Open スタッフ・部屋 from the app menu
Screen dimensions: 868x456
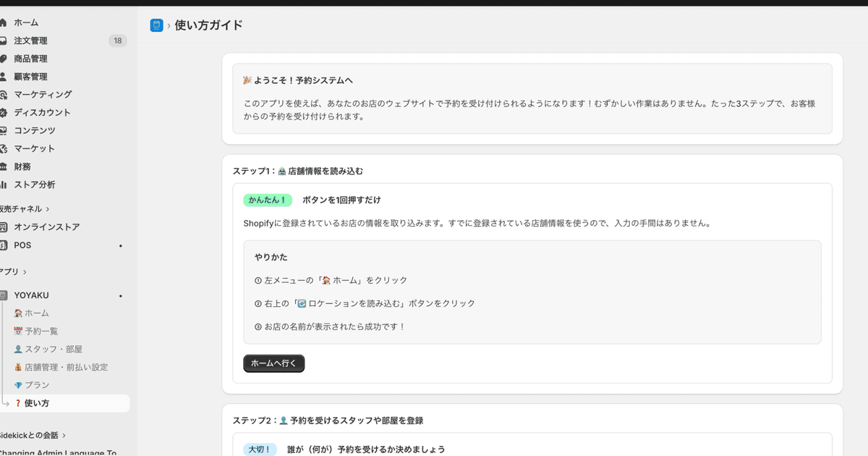pyautogui.click(x=52, y=348)
